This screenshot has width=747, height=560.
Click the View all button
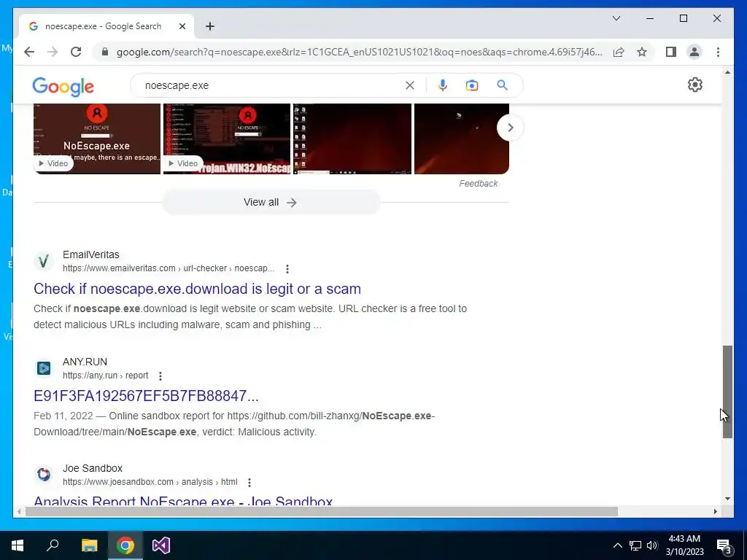pyautogui.click(x=271, y=203)
